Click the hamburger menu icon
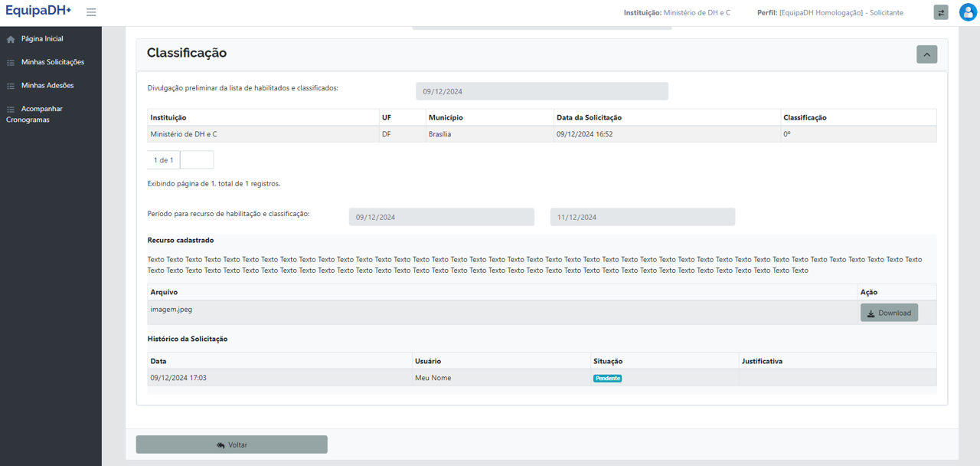Image resolution: width=980 pixels, height=466 pixels. pos(91,12)
